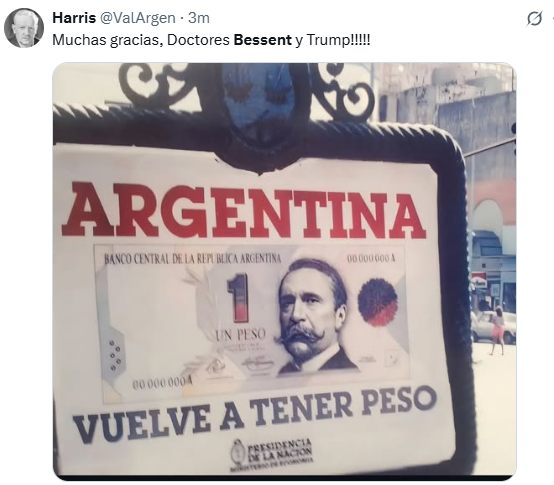Click the UN PESO text on banknote
The image size is (554, 485).
click(x=240, y=334)
